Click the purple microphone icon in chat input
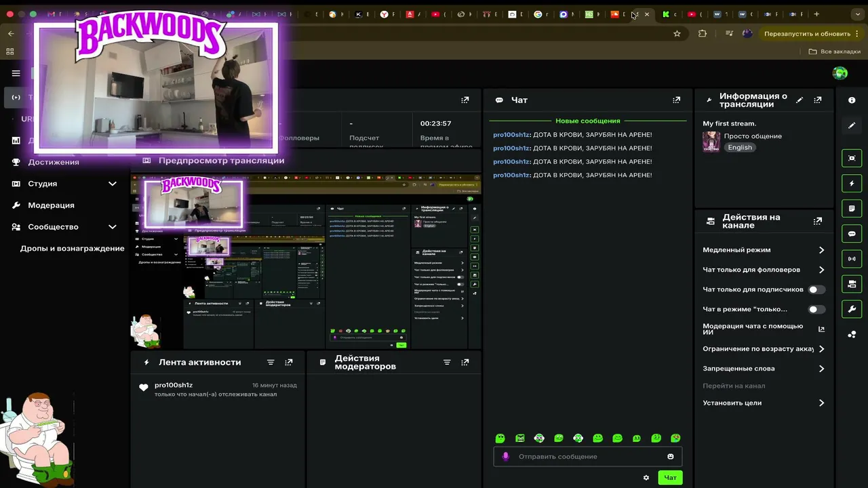The width and height of the screenshot is (868, 488). tap(505, 457)
